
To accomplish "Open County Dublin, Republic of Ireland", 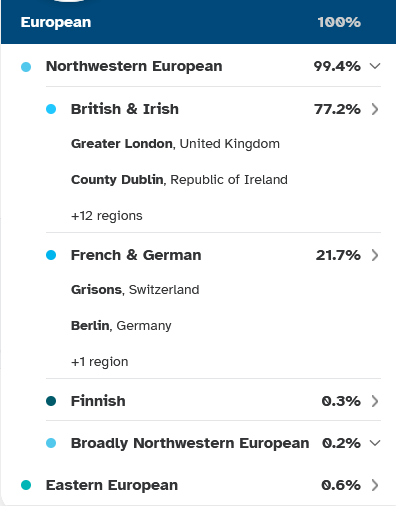I will coord(179,180).
